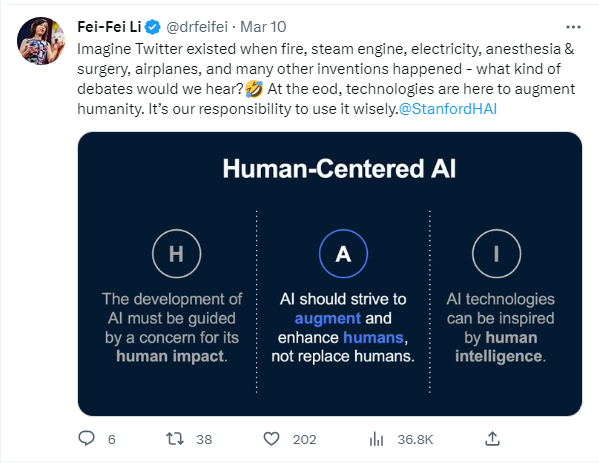The height and width of the screenshot is (463, 599).
Task: Open the @StanfordHAI mention link
Action: [x=448, y=109]
